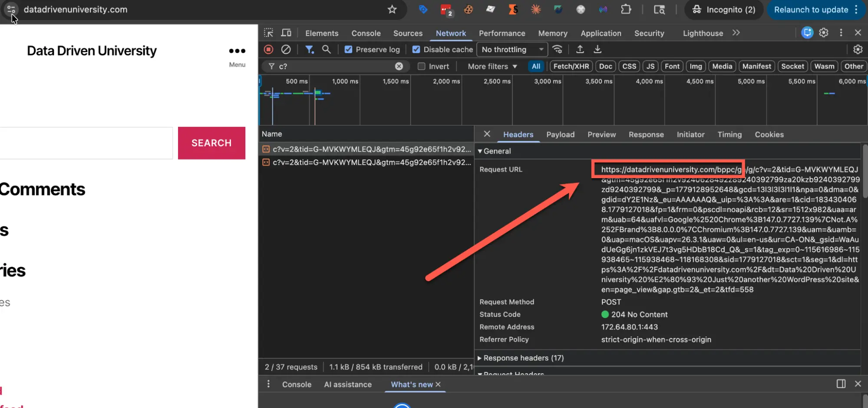Open the Application panel

pyautogui.click(x=601, y=33)
